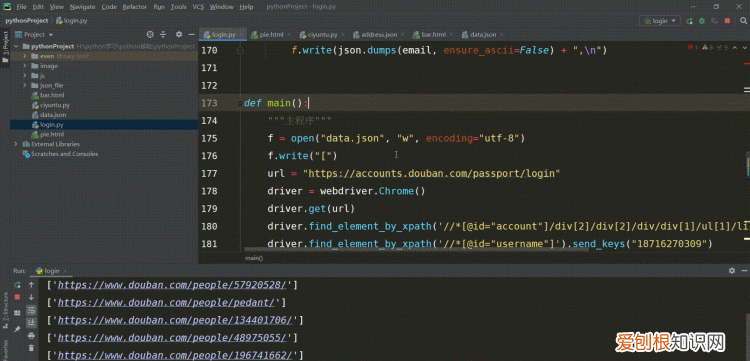Switch to the data.json editor tab
This screenshot has height=361, width=750.
tap(483, 35)
